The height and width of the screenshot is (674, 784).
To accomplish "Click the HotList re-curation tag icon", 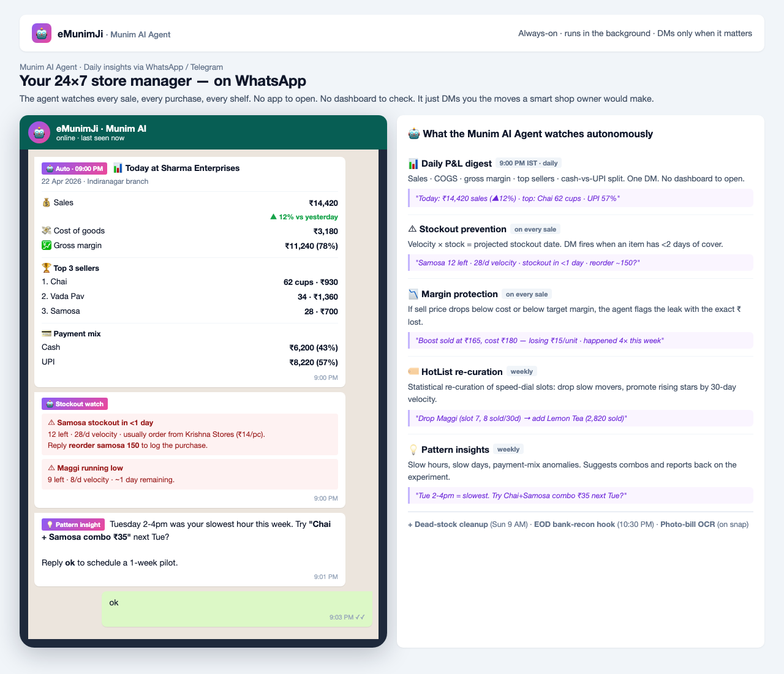I will click(x=413, y=372).
